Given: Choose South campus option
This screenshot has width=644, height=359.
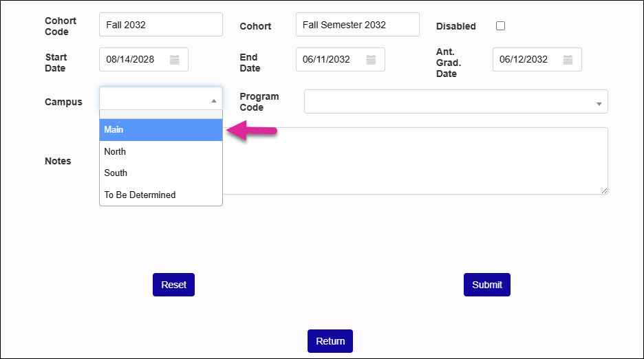Looking at the screenshot, I should click(161, 173).
